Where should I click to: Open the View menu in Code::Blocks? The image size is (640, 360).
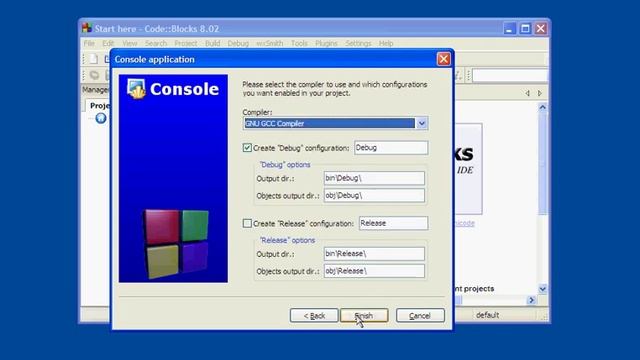point(129,43)
